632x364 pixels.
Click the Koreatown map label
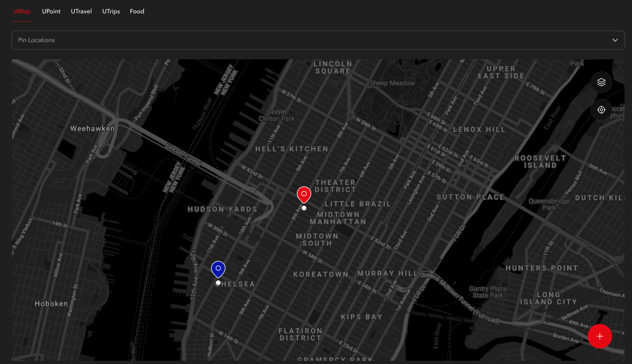click(x=321, y=274)
